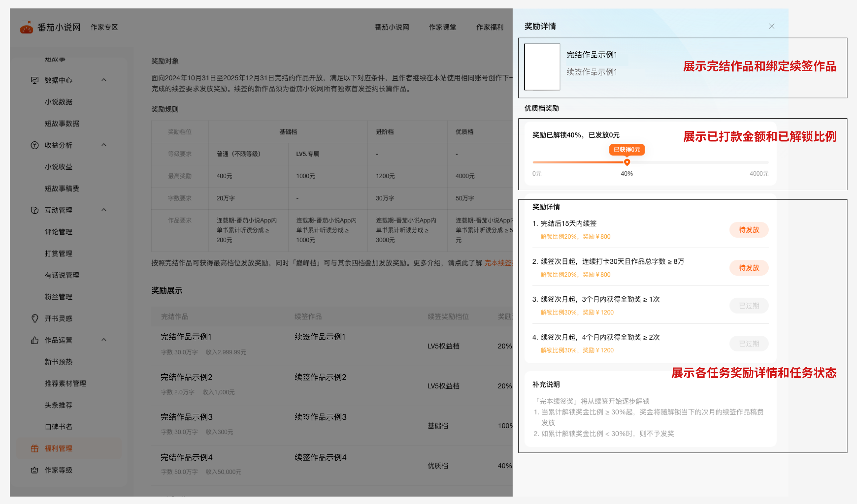Click the 开书灵感 lightbulb icon
857x504 pixels.
[35, 318]
